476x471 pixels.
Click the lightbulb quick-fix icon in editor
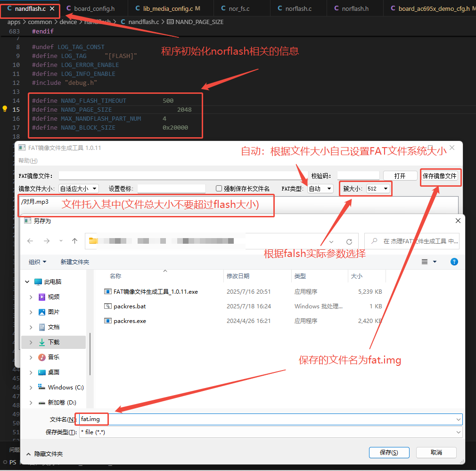pos(5,109)
